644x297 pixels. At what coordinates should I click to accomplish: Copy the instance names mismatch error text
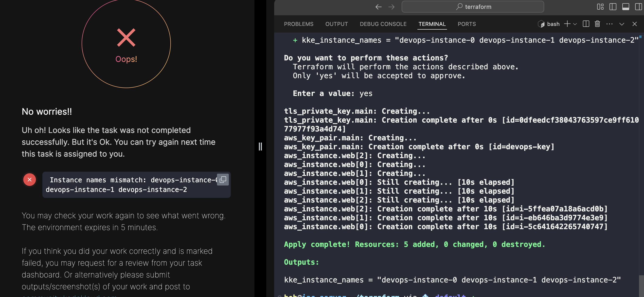222,179
